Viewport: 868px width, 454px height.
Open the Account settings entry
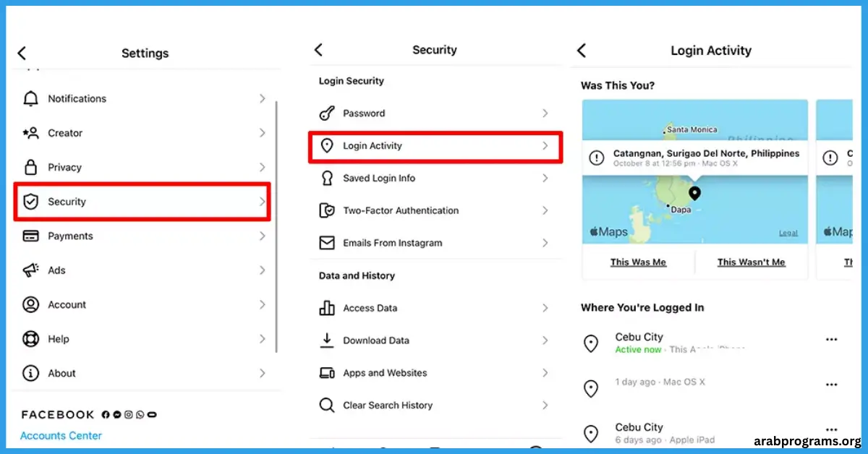(x=143, y=304)
